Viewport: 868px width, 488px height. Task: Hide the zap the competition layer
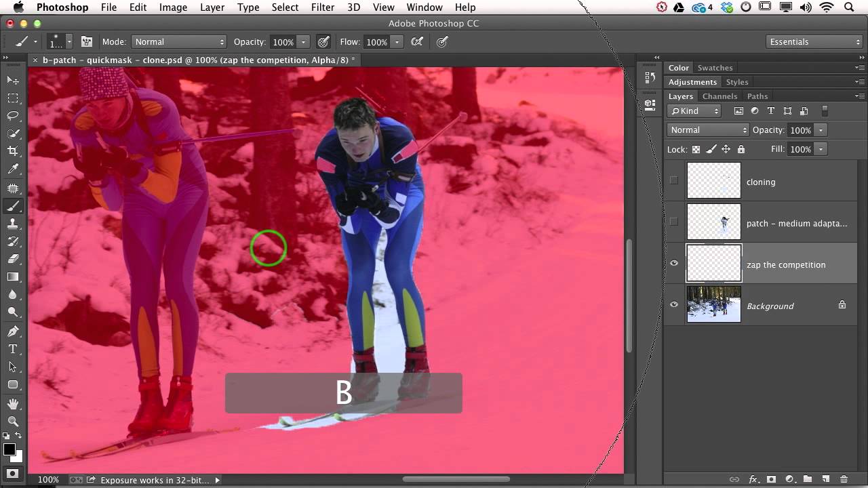pyautogui.click(x=673, y=264)
